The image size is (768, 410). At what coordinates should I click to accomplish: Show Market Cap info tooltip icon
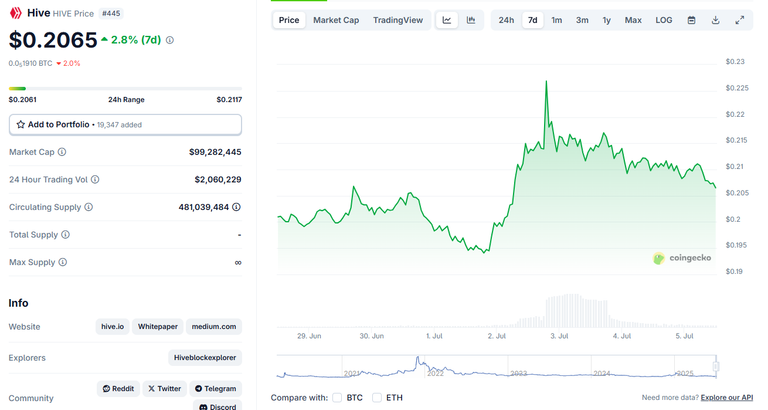pos(62,152)
